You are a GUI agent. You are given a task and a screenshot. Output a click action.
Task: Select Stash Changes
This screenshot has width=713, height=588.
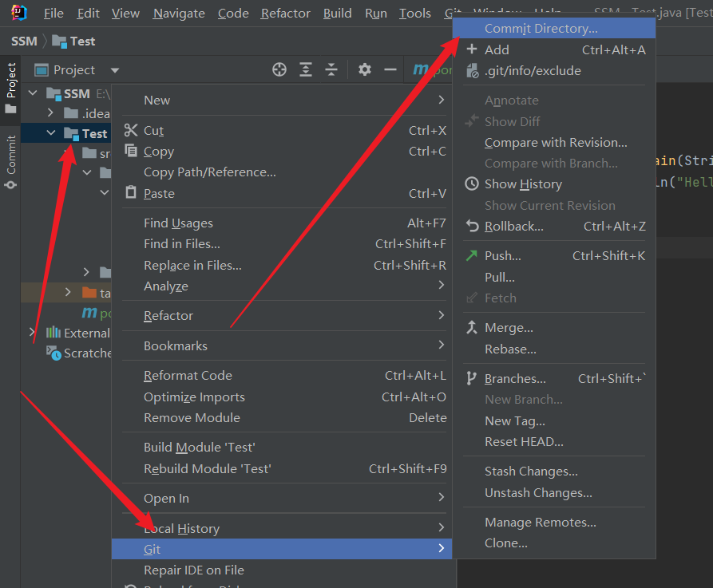point(554,472)
